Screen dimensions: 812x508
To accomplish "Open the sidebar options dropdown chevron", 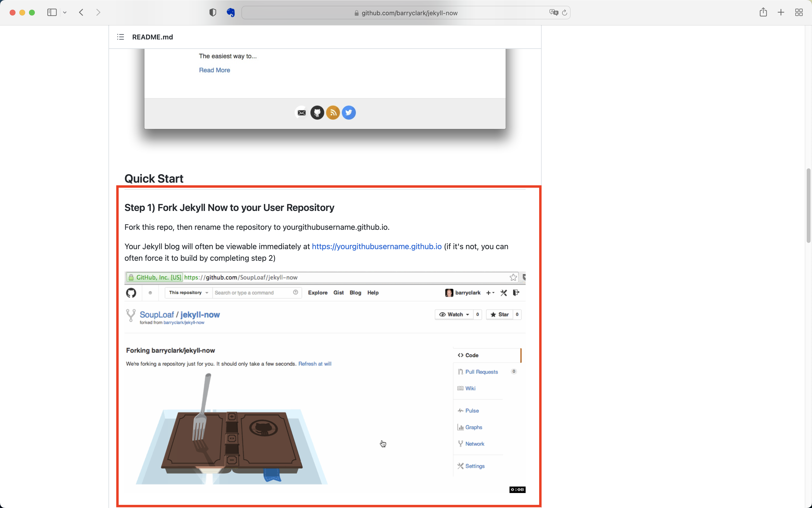I will pos(65,12).
